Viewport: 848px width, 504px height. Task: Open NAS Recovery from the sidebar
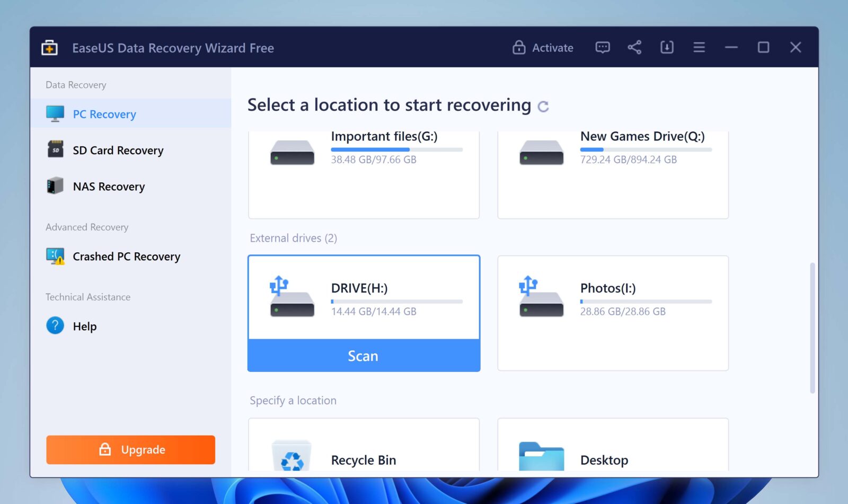109,186
